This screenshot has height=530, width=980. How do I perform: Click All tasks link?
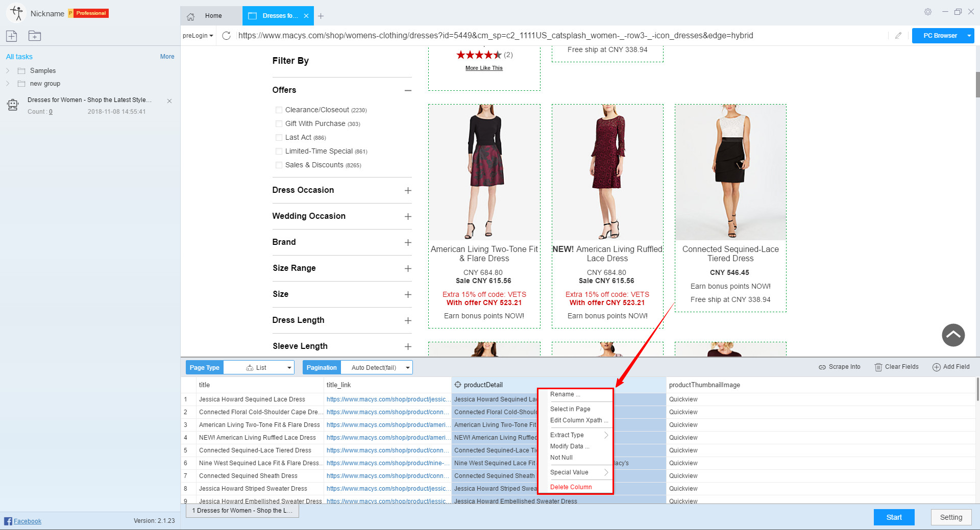(19, 57)
